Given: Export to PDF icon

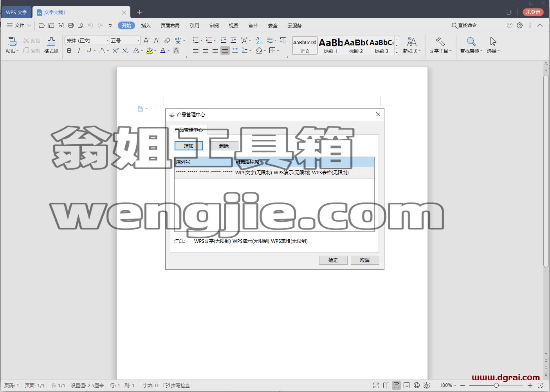Looking at the screenshot, I should coord(61,25).
